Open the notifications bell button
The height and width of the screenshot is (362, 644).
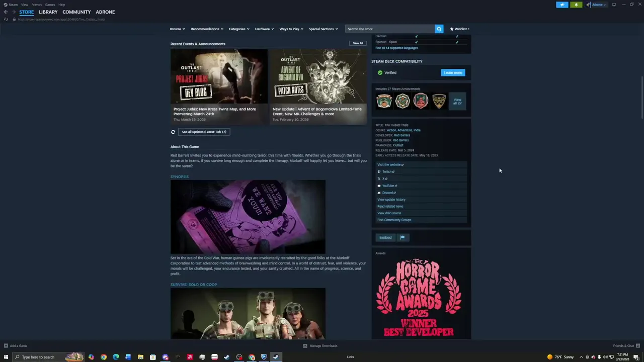576,5
